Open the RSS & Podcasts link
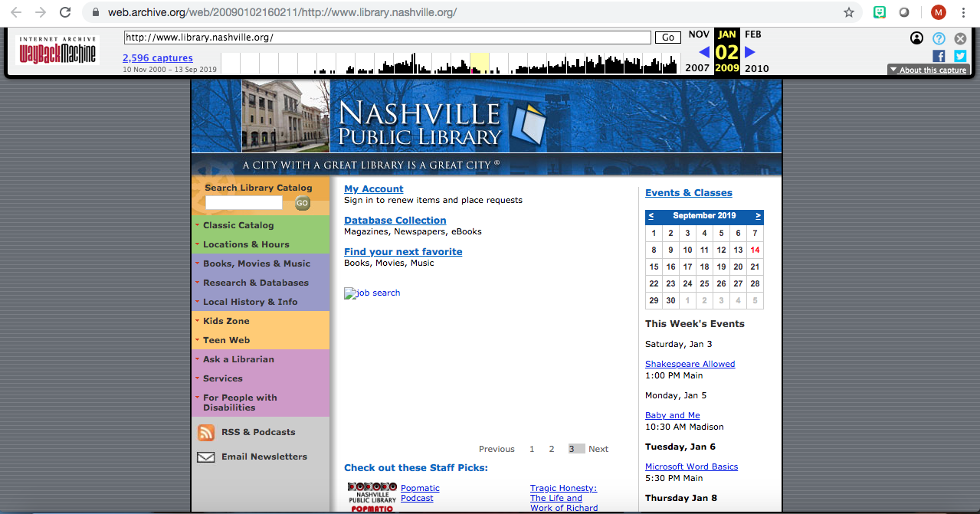 pyautogui.click(x=258, y=432)
